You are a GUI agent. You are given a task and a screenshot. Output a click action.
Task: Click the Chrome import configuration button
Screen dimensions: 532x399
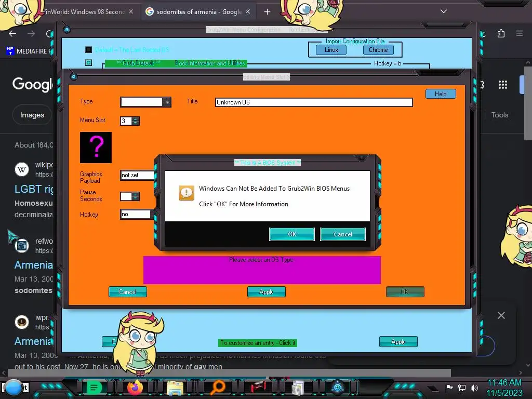click(378, 50)
